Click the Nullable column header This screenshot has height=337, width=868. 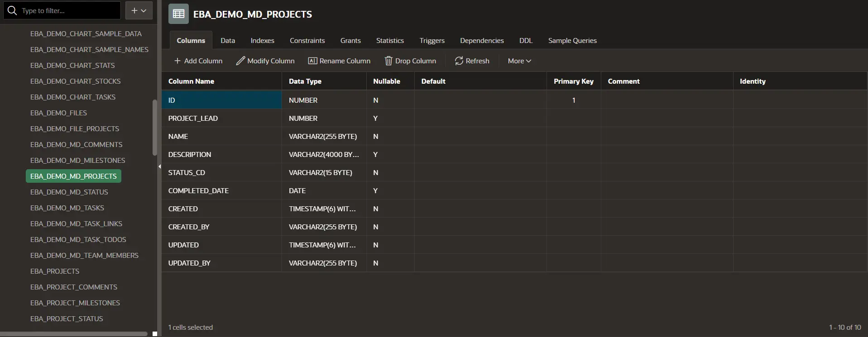pyautogui.click(x=390, y=81)
